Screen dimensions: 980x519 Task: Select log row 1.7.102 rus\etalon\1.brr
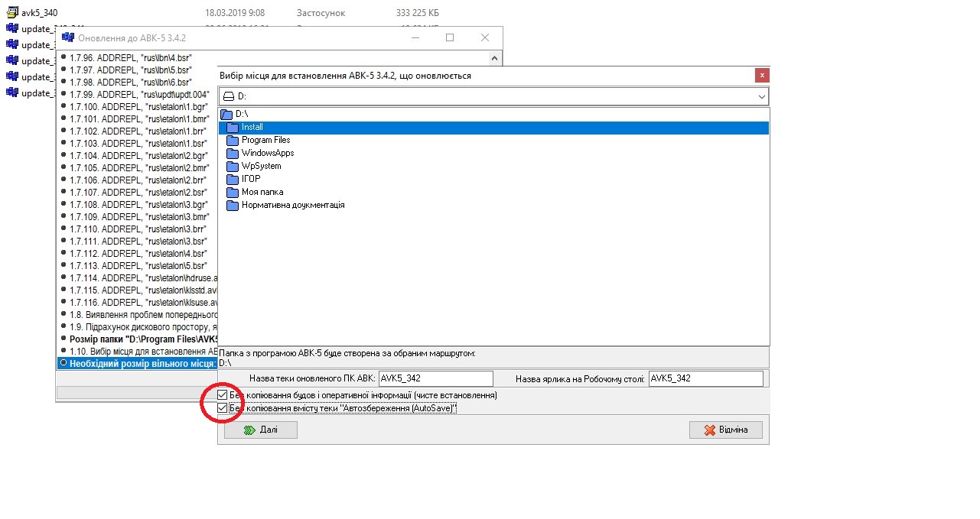pos(138,131)
